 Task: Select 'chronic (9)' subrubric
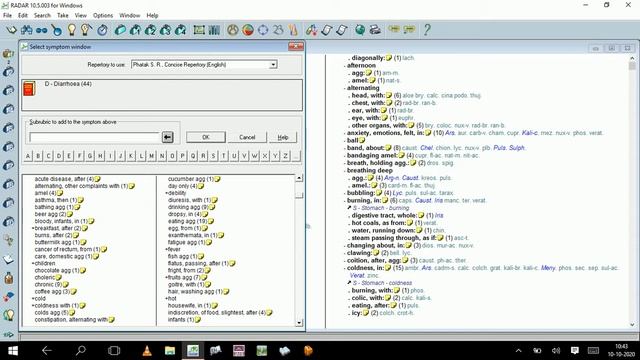click(48, 284)
